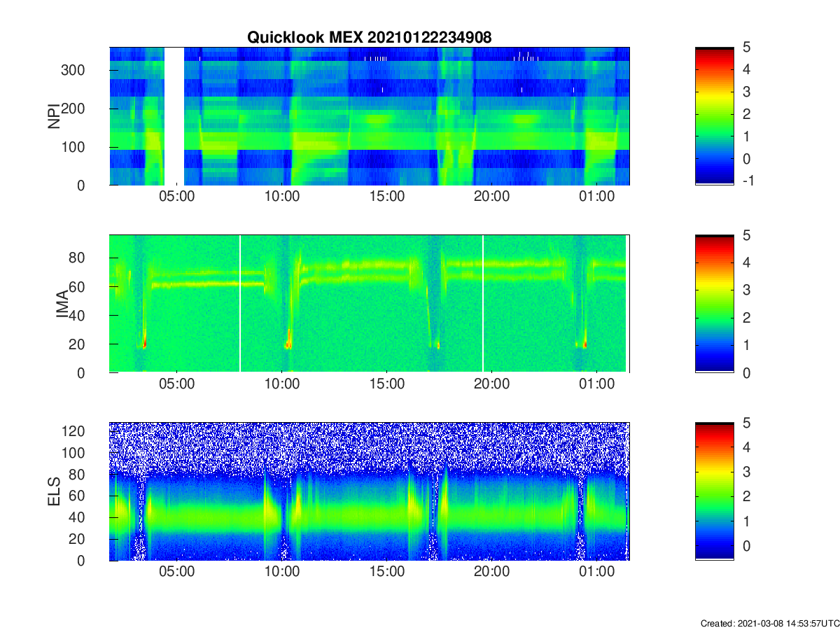The width and height of the screenshot is (840, 630).
Task: Click '01:00' tick under the ELS panel
Action: coord(596,573)
